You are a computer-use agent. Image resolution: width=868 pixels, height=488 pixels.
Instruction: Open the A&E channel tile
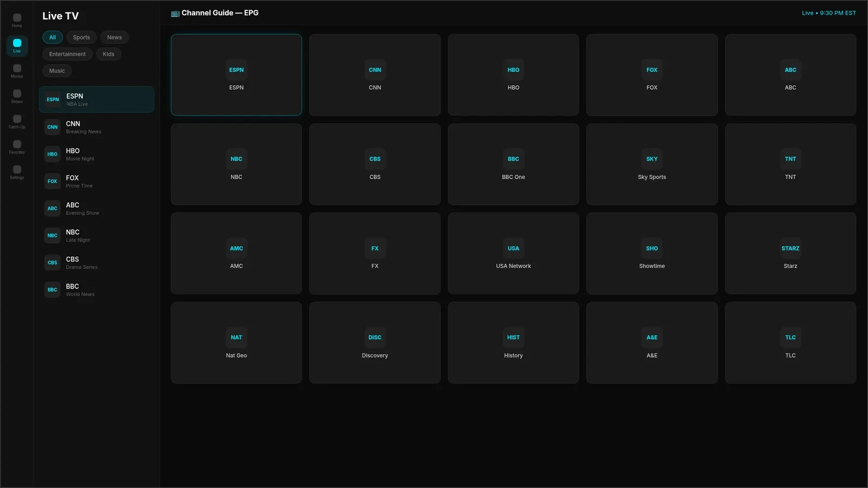(652, 343)
